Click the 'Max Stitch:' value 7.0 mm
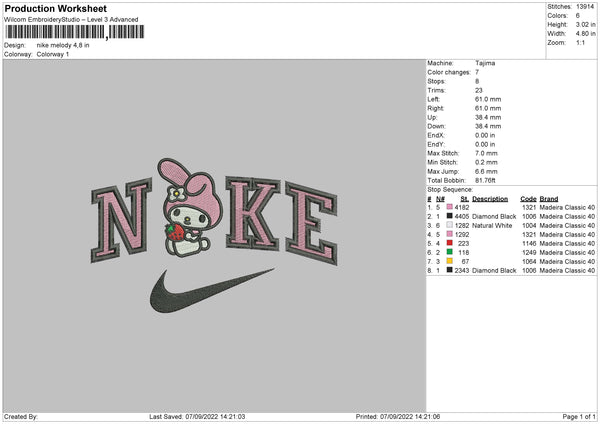The width and height of the screenshot is (600, 424). 486,153
